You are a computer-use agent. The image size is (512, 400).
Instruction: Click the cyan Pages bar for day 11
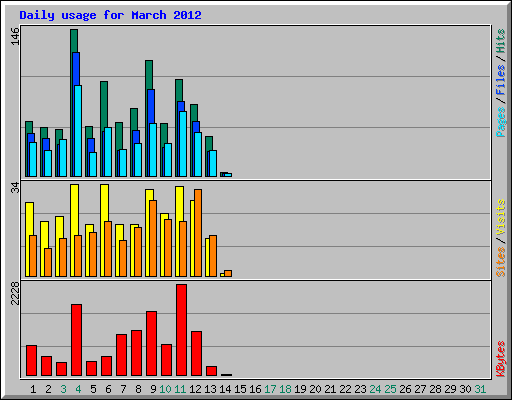(183, 144)
